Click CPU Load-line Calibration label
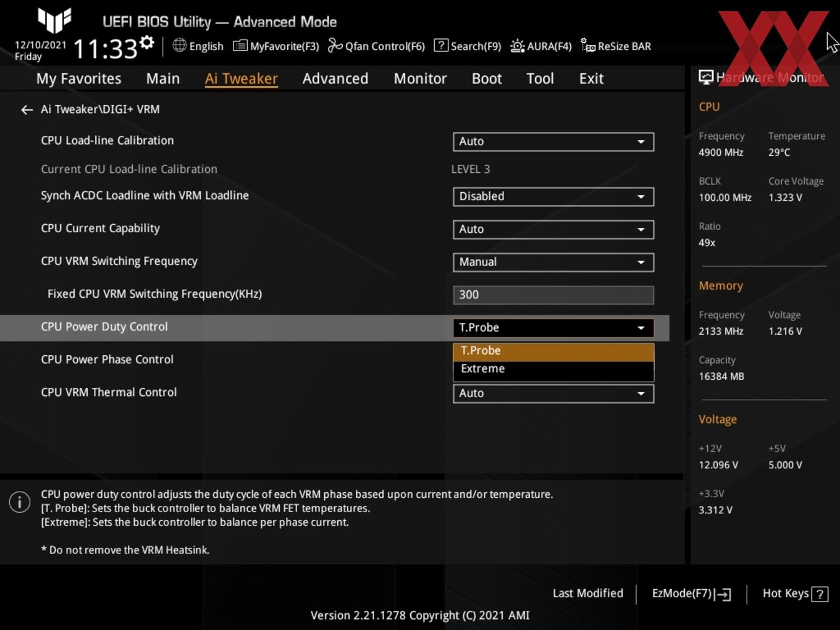This screenshot has width=840, height=630. (107, 140)
